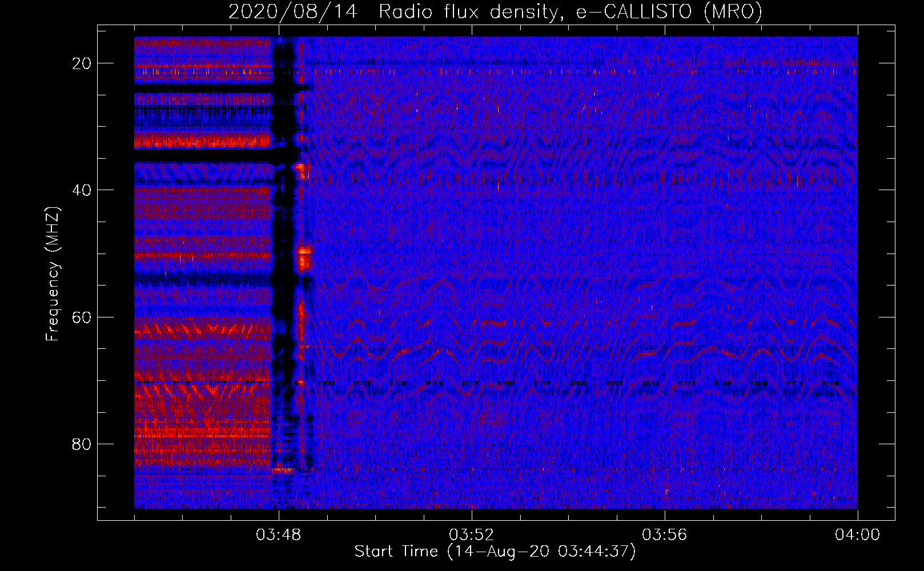
Task: Click the 60 frequency tick label
Action: pyautogui.click(x=82, y=317)
